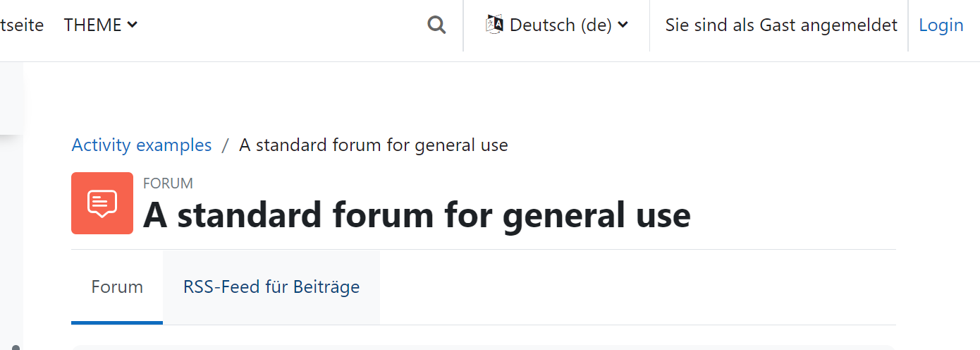Screen dimensions: 980x350
Task: Click the small FORUM label above the title
Action: coord(168,183)
